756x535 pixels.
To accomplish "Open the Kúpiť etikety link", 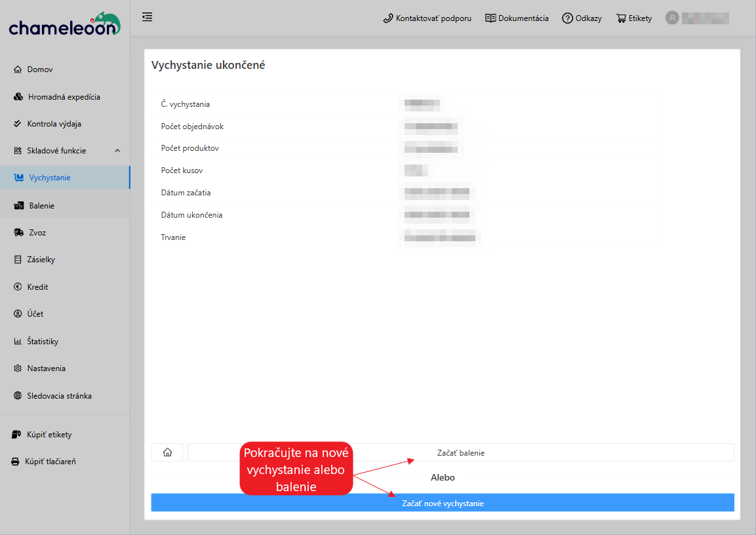I will coord(49,435).
